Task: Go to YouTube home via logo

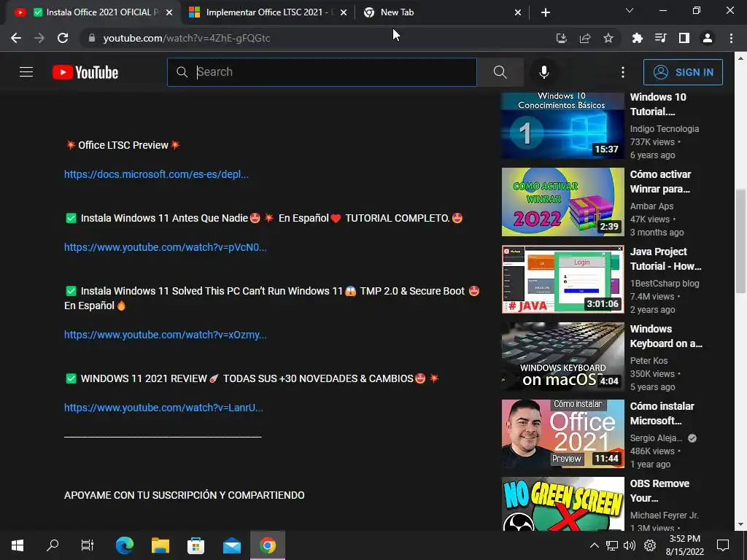Action: (85, 72)
